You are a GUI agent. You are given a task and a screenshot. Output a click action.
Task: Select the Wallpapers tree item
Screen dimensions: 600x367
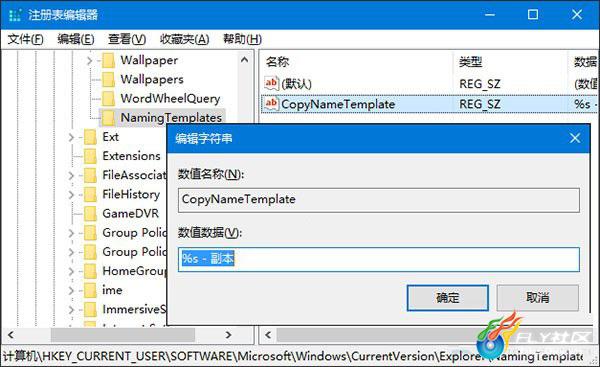(x=152, y=80)
